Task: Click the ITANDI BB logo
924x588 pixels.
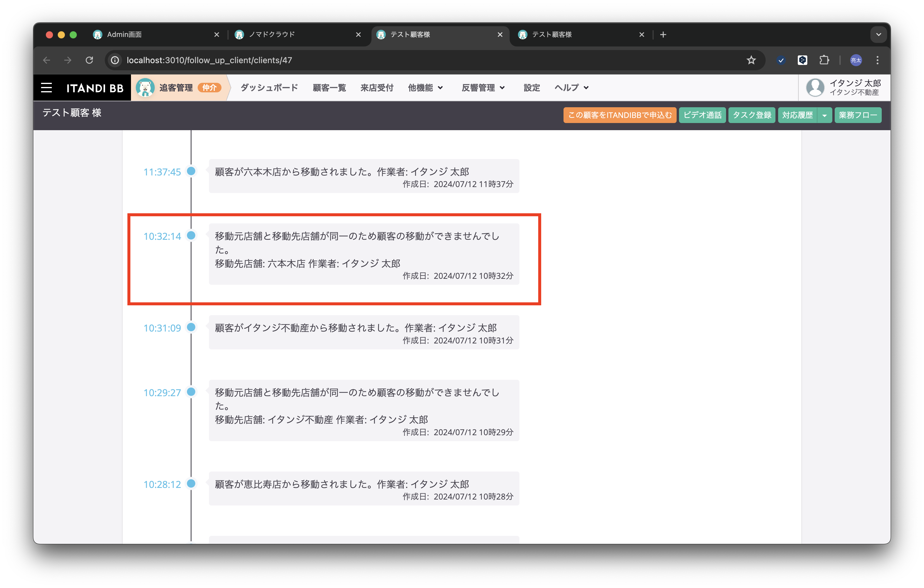Action: [95, 88]
